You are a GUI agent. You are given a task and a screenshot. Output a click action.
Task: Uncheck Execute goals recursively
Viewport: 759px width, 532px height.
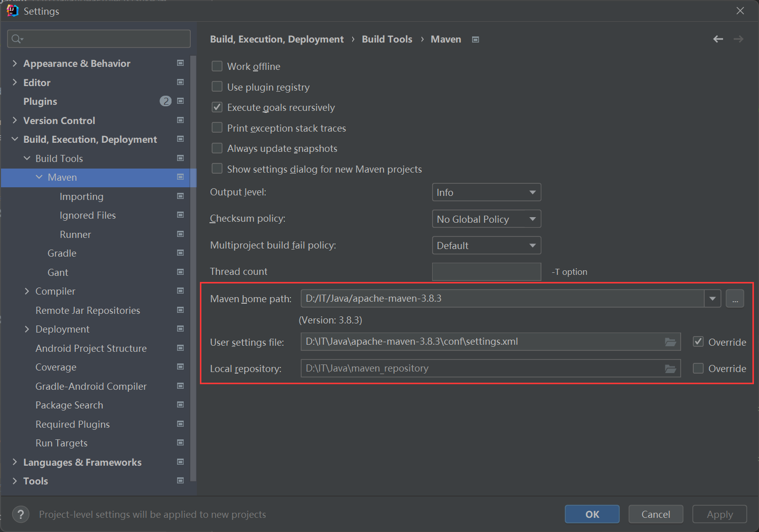click(217, 107)
